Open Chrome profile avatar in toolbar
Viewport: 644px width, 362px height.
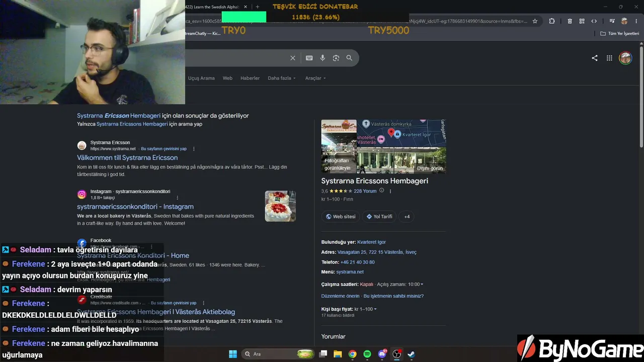pos(624,21)
